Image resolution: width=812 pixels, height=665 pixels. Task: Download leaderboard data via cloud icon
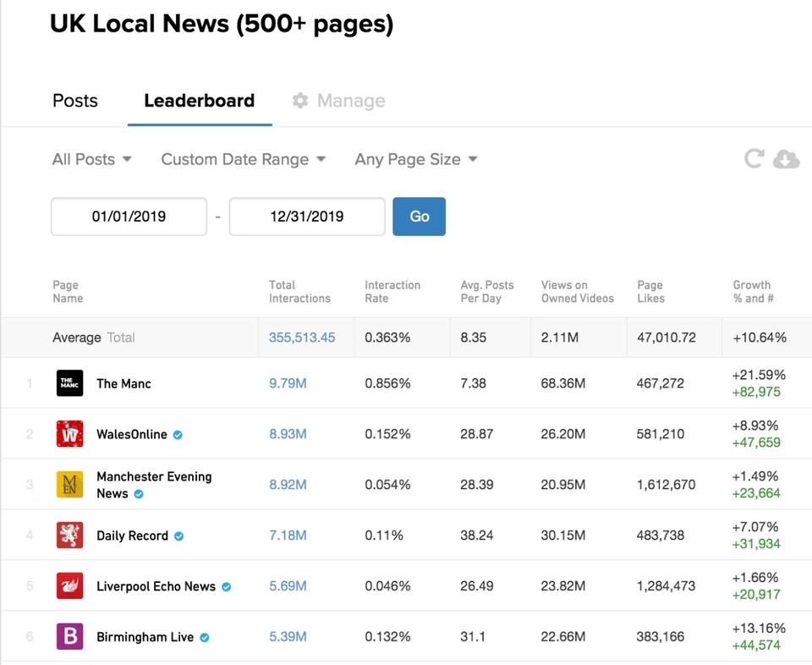tap(786, 159)
